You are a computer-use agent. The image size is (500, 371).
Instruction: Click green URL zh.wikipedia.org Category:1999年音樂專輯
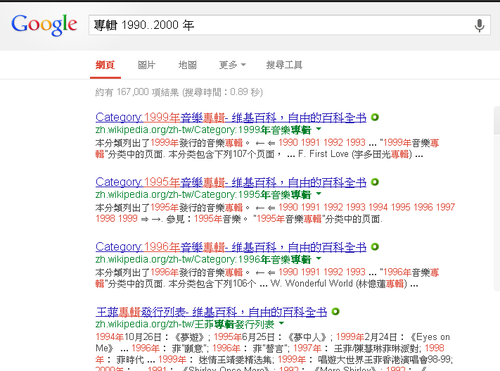[203, 130]
